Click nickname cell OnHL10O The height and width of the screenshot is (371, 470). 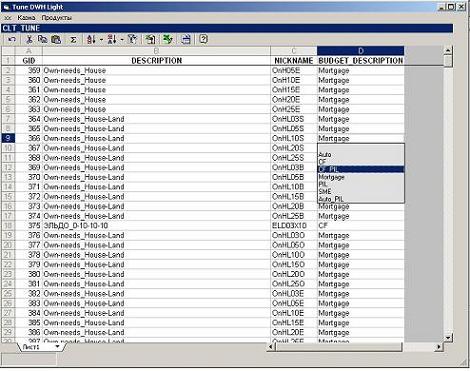tap(294, 255)
